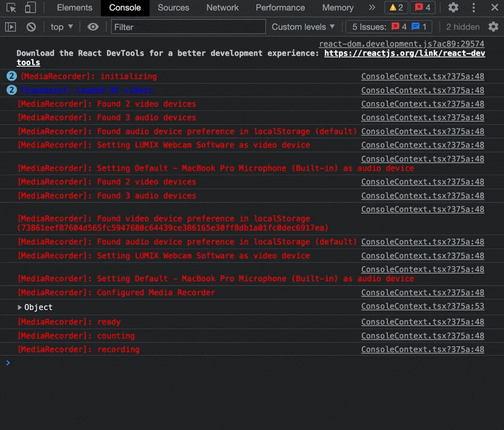
Task: Select the '[MediaRecorder]: recording' log text
Action: tap(79, 349)
